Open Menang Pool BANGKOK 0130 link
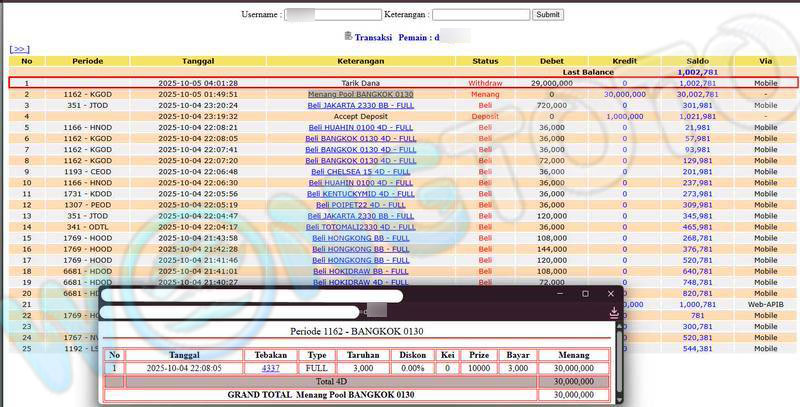 tap(360, 94)
